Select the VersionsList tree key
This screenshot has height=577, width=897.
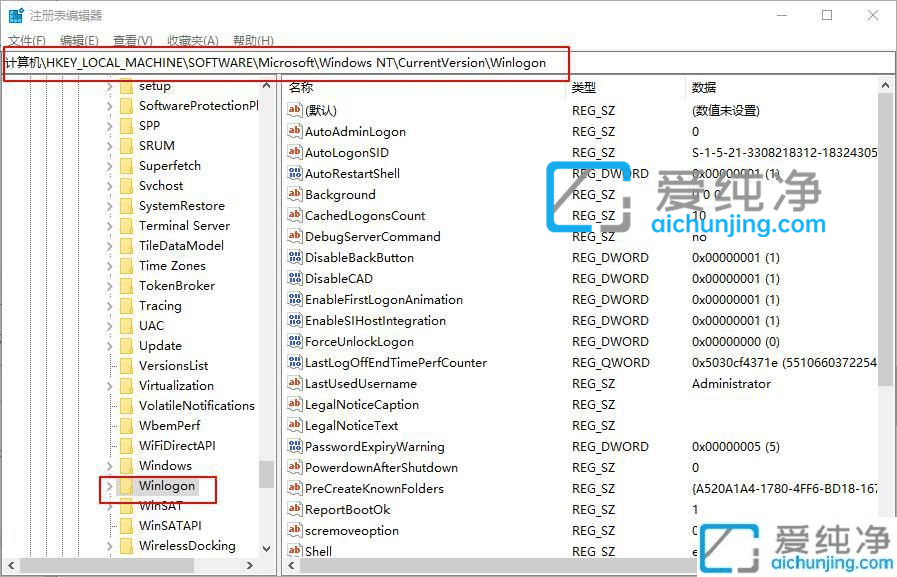(173, 365)
